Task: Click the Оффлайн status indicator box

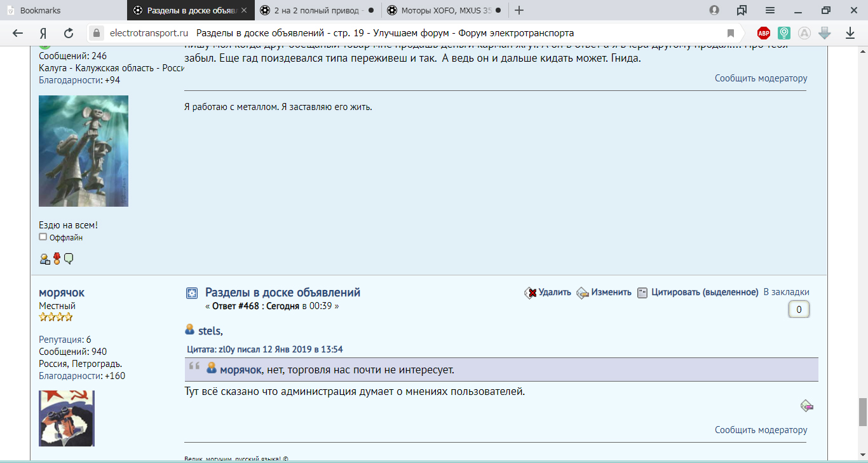Action: tap(43, 237)
